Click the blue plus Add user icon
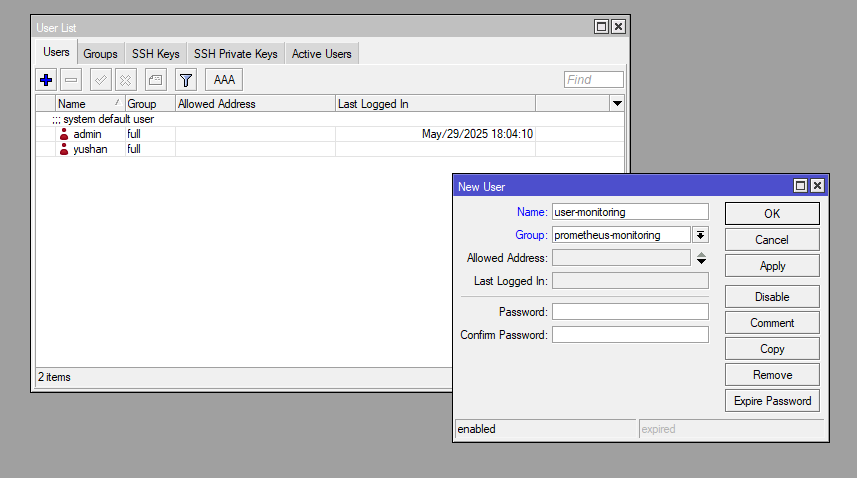This screenshot has height=478, width=857. (x=46, y=80)
